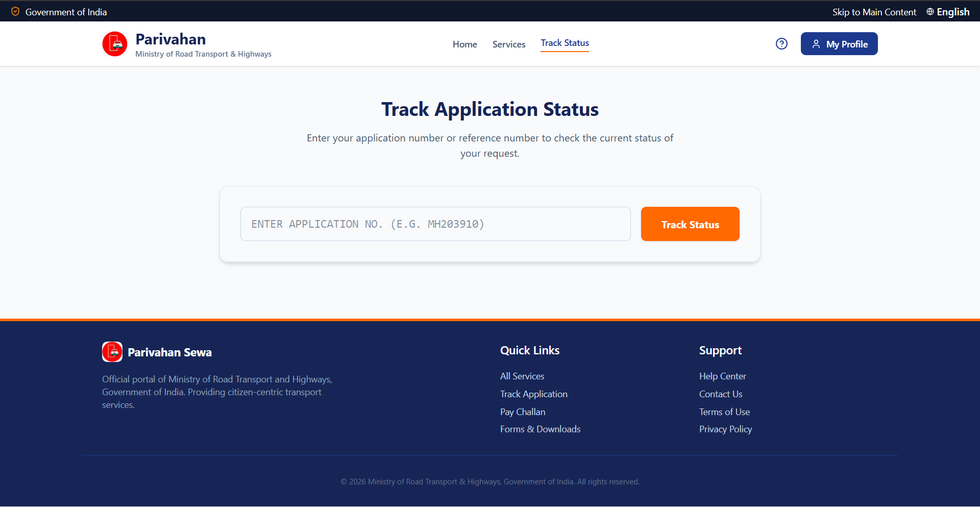Image resolution: width=980 pixels, height=507 pixels.
Task: Open All Services footer link
Action: pos(522,376)
